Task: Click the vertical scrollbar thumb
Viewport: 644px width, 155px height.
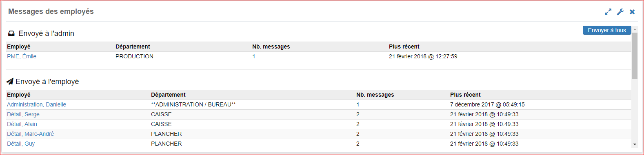Action: [x=635, y=55]
